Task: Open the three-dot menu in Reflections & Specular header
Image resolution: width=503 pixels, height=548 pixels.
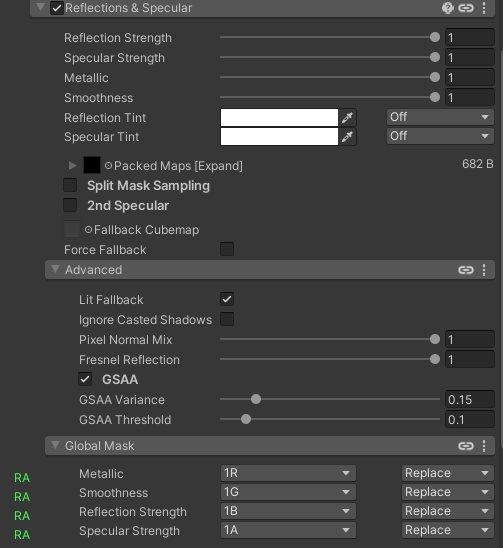Action: coord(484,8)
